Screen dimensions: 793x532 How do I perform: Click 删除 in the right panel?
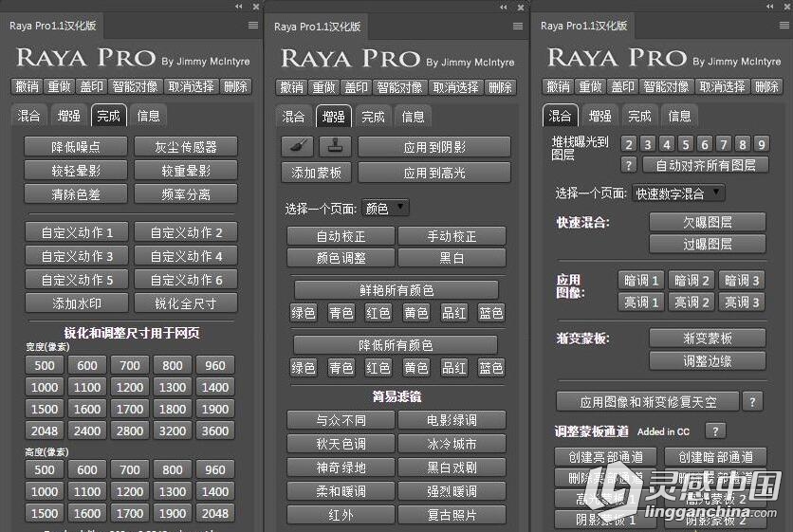[766, 86]
